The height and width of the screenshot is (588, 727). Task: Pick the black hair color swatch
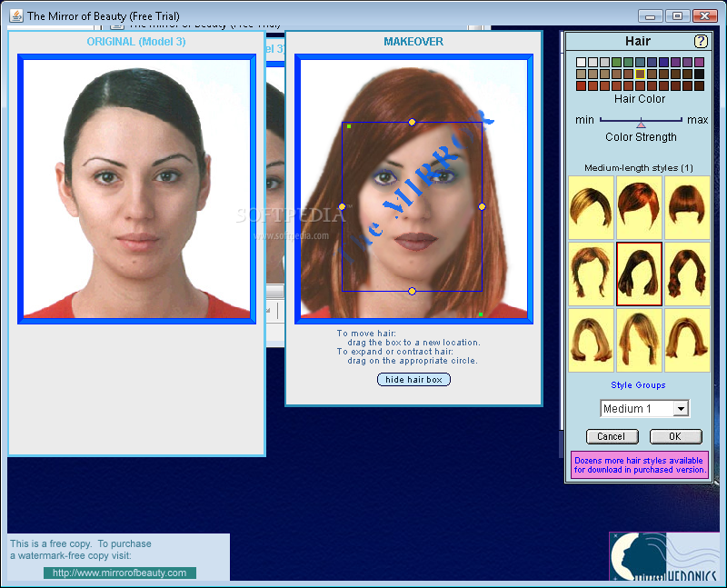(x=699, y=74)
